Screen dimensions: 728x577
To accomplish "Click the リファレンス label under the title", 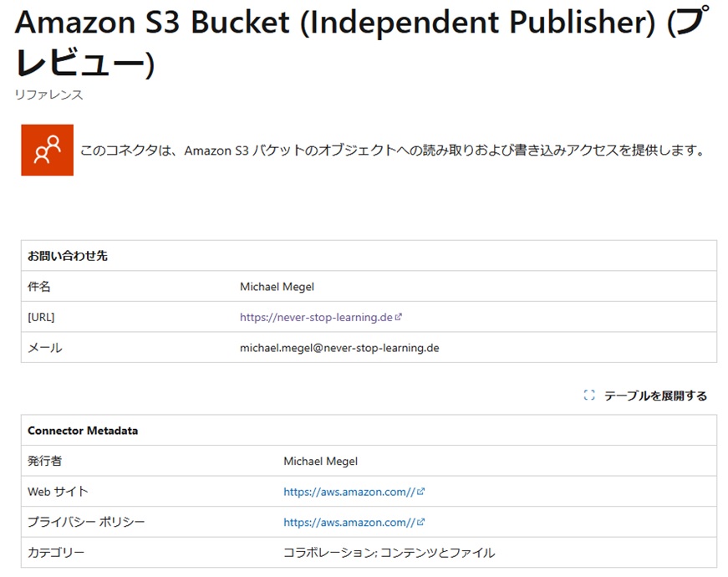I will (x=48, y=94).
